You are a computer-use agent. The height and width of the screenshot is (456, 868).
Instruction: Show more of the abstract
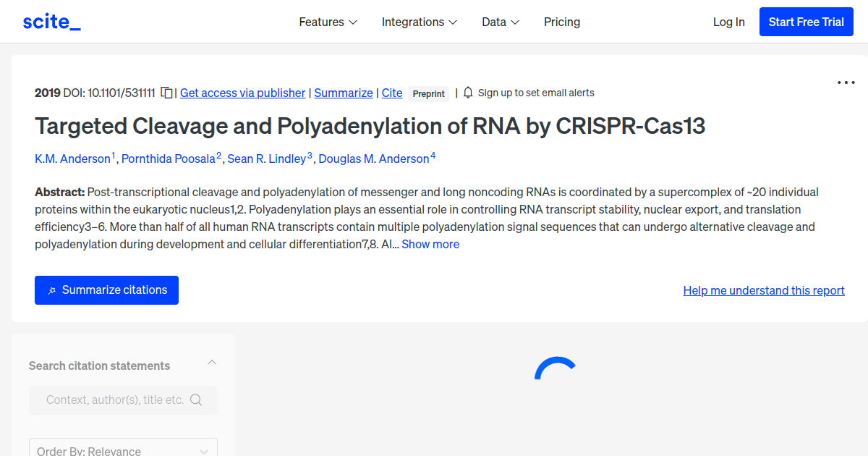click(430, 244)
